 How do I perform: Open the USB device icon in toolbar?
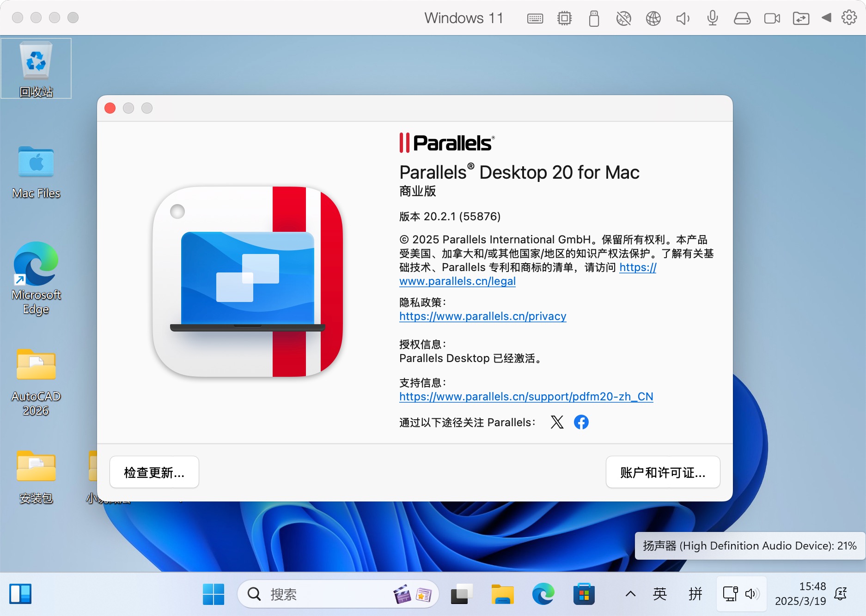coord(594,18)
